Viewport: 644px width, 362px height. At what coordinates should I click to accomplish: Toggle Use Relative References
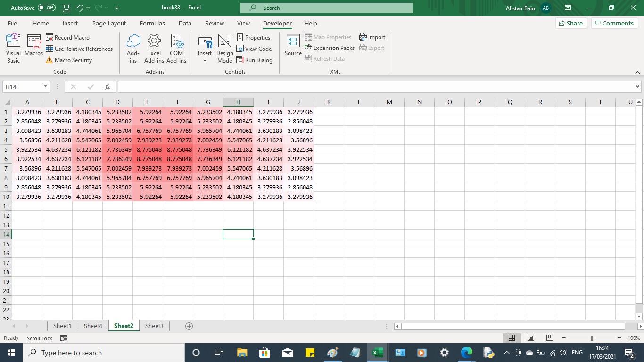(x=79, y=49)
